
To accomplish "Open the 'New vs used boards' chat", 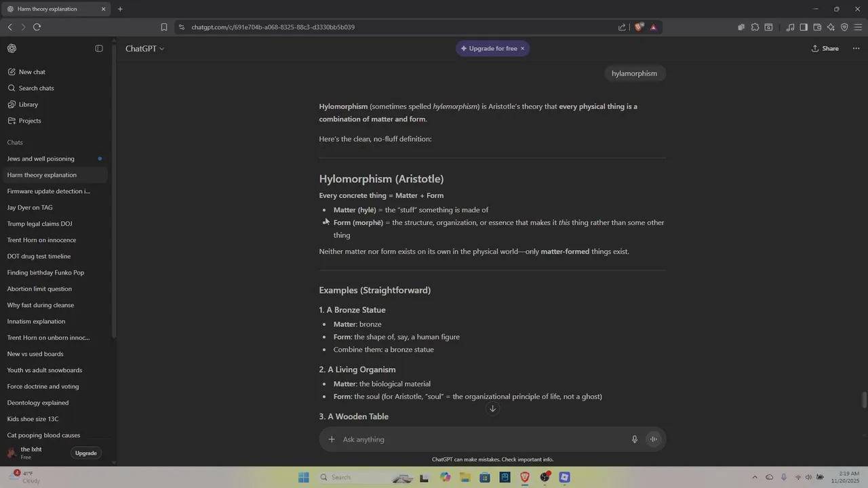I will point(54,354).
